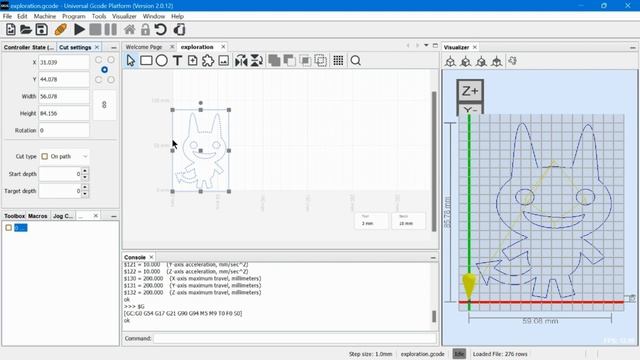Open the Program menu
Screen dimensions: 640x360
tap(74, 16)
